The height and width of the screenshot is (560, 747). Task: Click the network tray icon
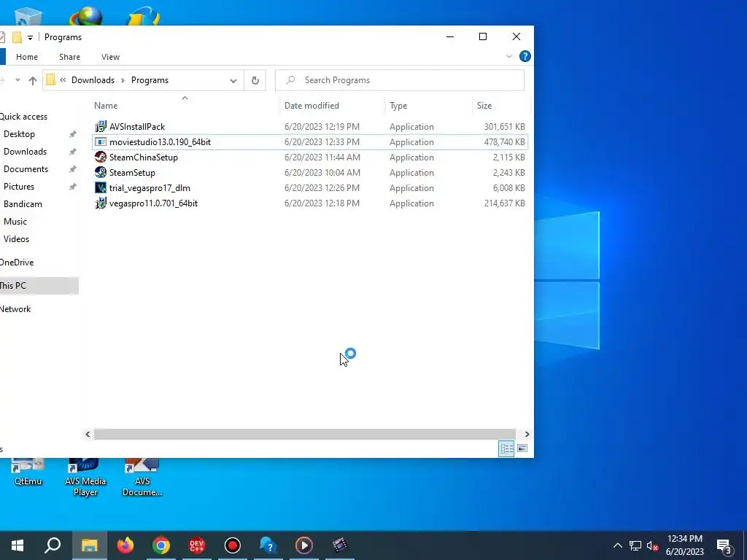(x=635, y=545)
